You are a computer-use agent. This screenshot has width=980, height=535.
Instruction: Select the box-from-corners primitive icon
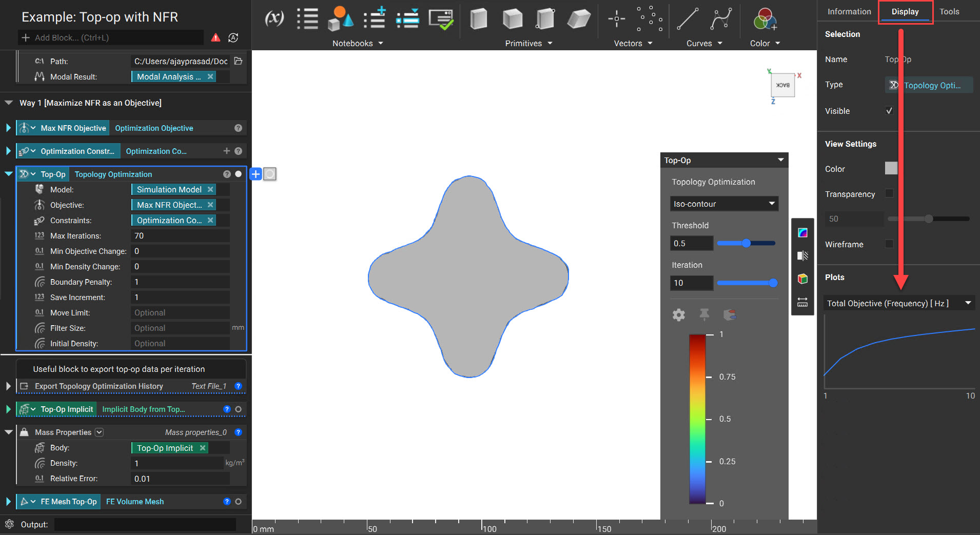545,19
